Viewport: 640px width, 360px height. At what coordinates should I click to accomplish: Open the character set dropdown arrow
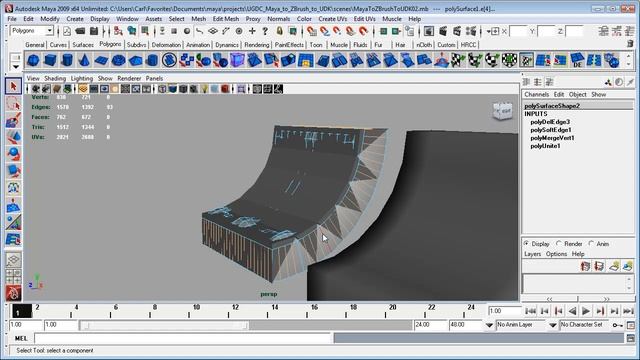click(x=553, y=325)
